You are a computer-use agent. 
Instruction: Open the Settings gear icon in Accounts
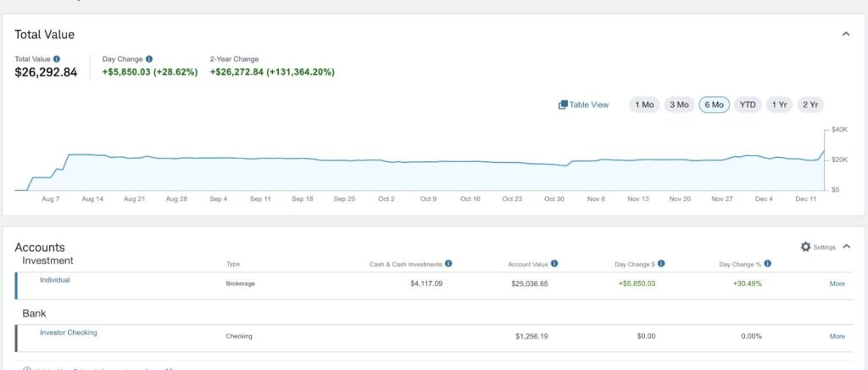[x=805, y=247]
